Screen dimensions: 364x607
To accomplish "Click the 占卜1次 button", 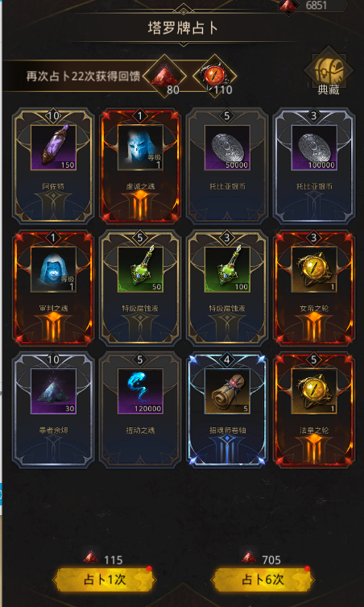I will (105, 580).
